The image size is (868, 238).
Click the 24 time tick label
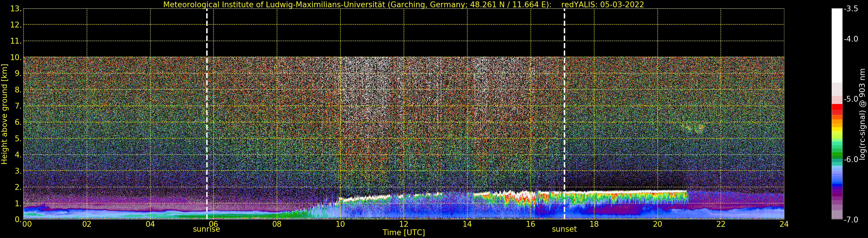[x=784, y=224]
